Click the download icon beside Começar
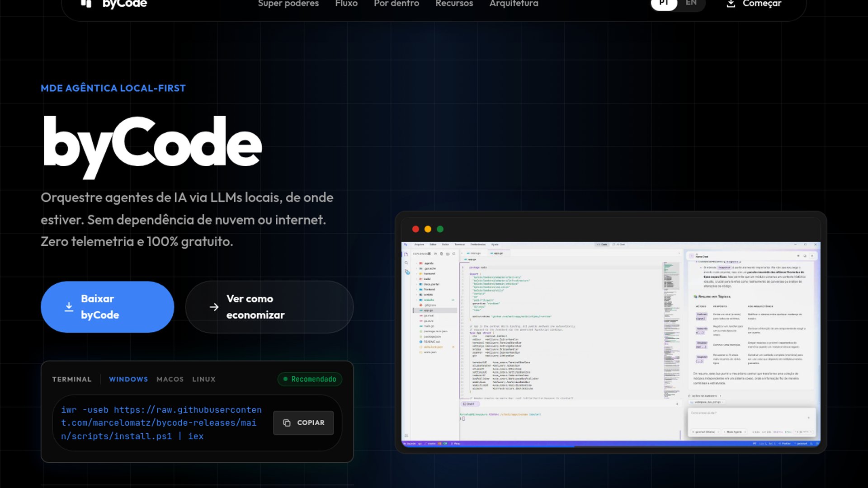The image size is (868, 488). point(731,4)
